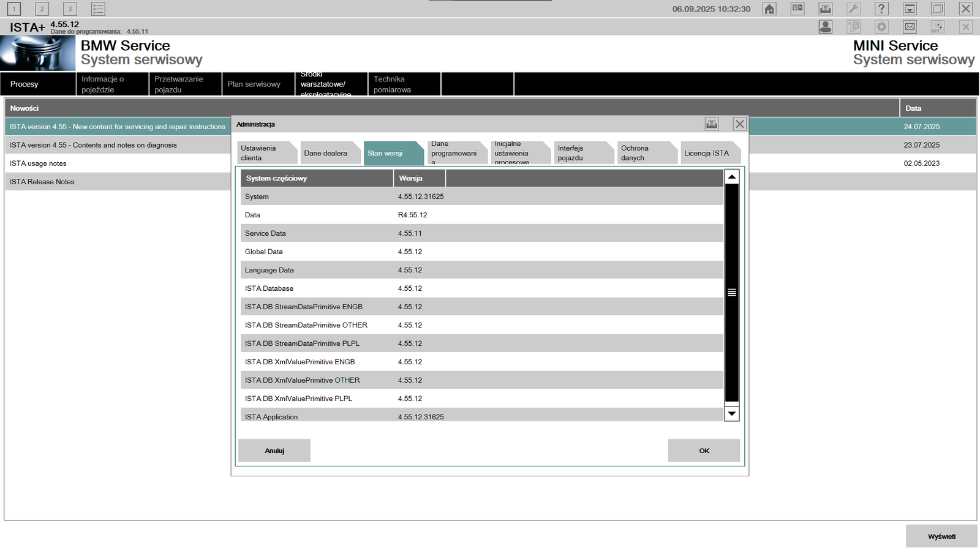This screenshot has height=551, width=980.
Task: Click the Anuluj button
Action: click(x=274, y=451)
